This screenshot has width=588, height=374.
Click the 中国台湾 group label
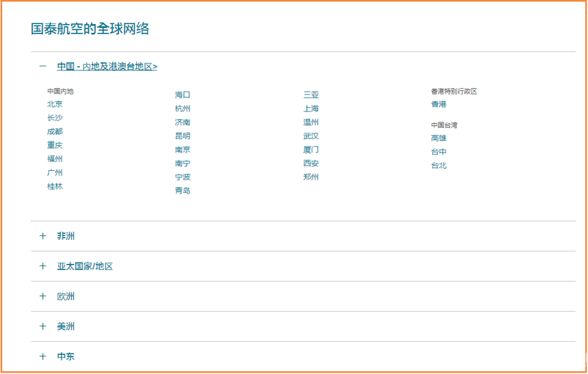click(x=444, y=125)
